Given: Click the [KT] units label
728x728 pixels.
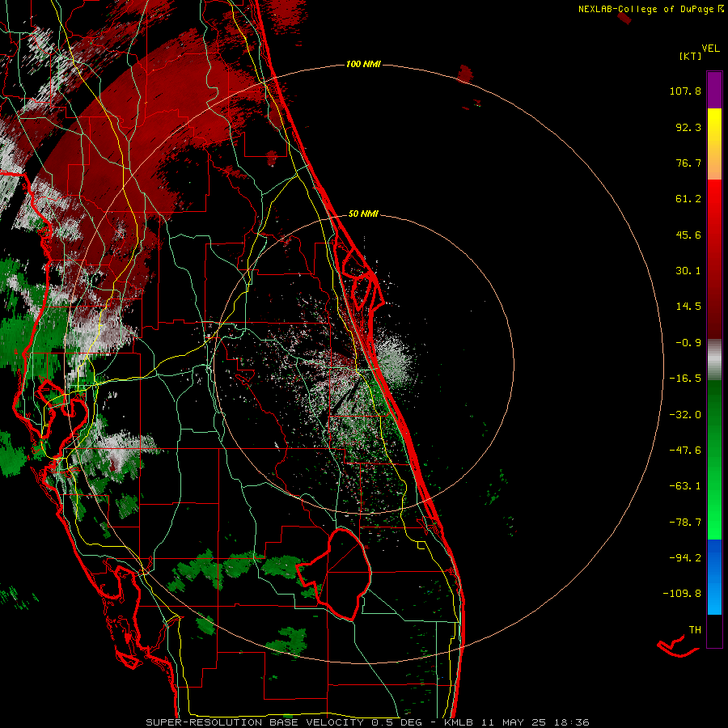Looking at the screenshot, I should [691, 56].
